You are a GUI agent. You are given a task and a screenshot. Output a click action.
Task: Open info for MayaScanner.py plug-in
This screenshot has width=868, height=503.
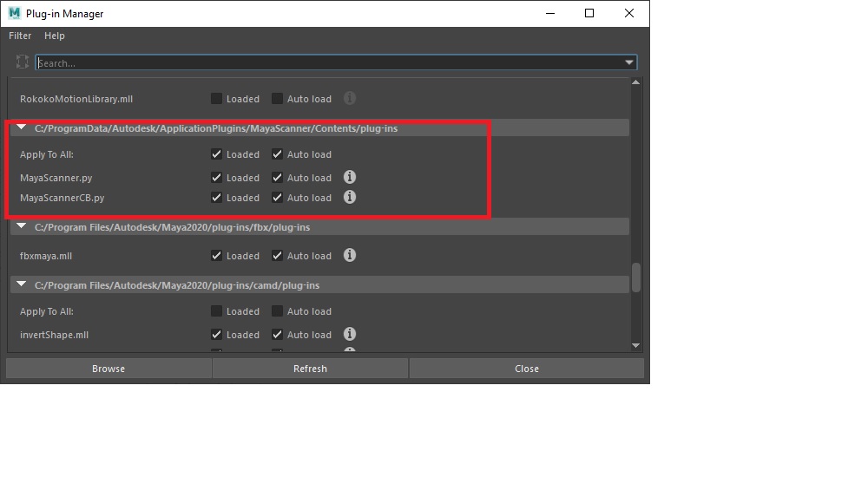point(349,177)
